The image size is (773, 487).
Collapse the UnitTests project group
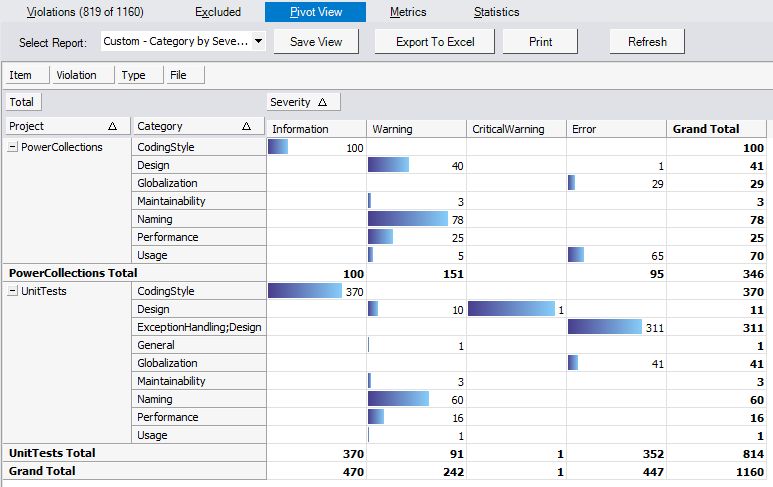coord(13,291)
